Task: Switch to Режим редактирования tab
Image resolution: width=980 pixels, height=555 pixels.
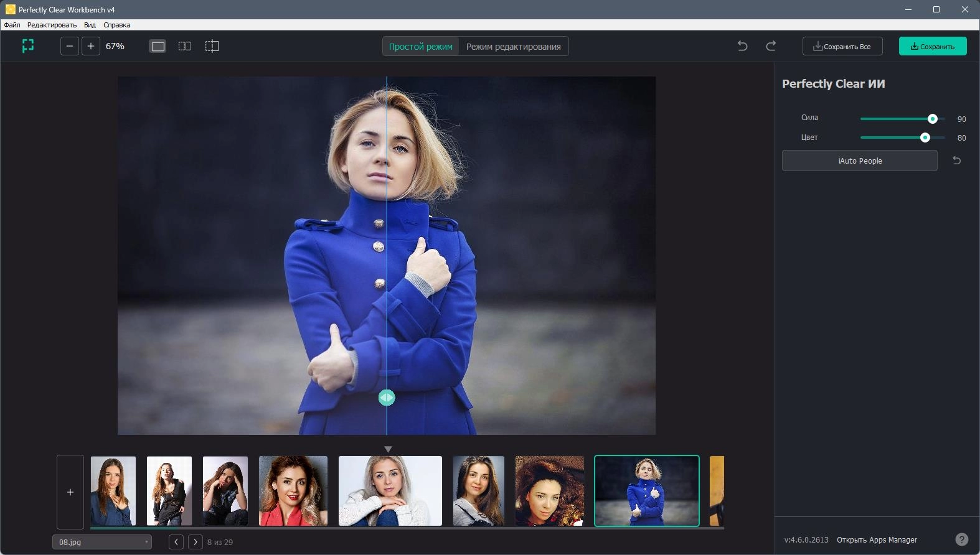Action: point(514,47)
